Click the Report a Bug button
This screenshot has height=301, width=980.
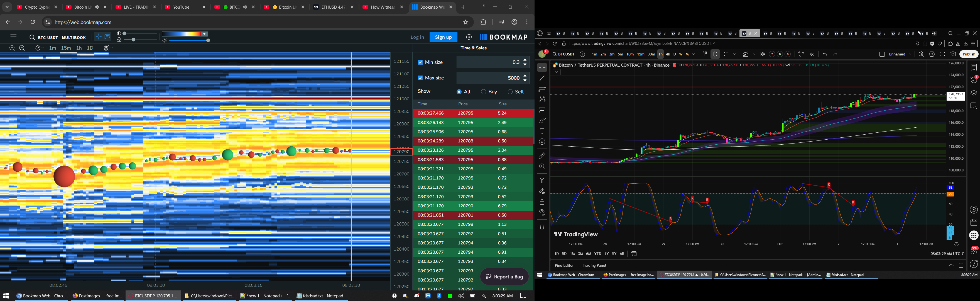pyautogui.click(x=504, y=277)
